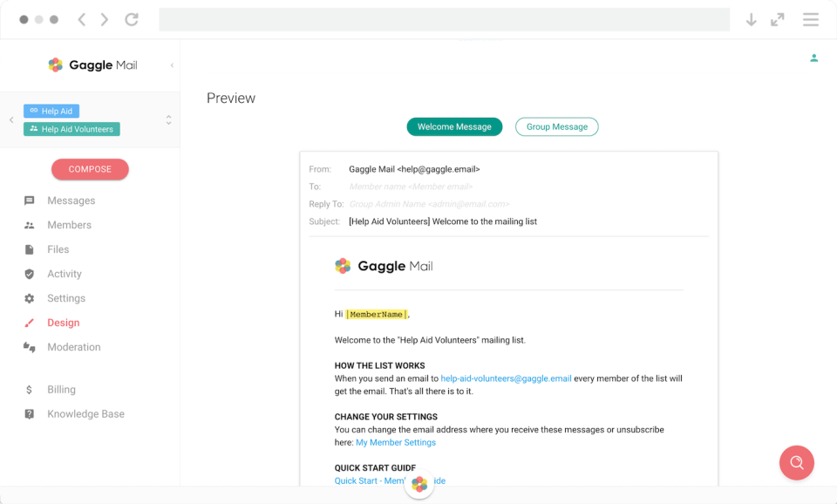This screenshot has width=837, height=504.
Task: Click the COMPOSE button
Action: (x=90, y=169)
